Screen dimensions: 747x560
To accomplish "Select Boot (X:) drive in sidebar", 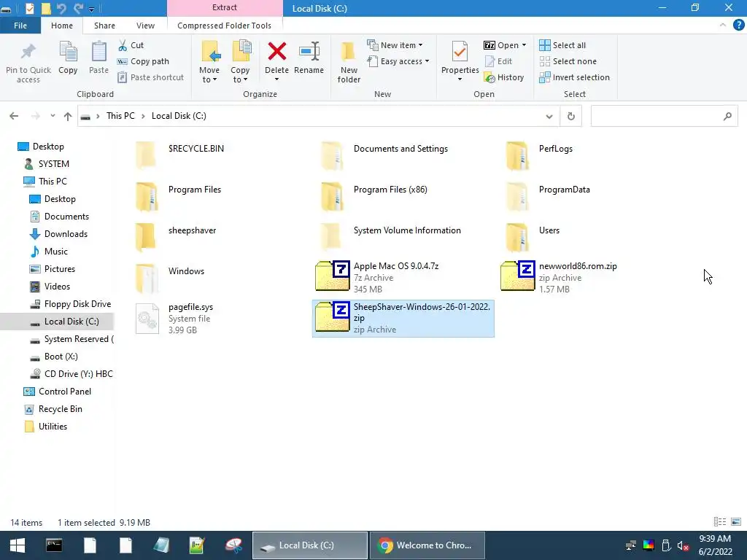I will [x=61, y=356].
